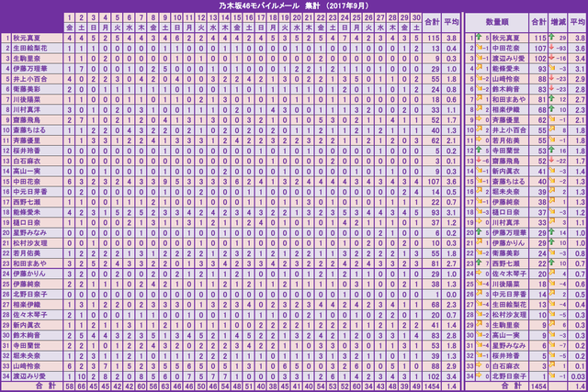
Task: Click the flat rank arrow beside 北野日奈子 in 数量順 table
Action: (x=479, y=375)
